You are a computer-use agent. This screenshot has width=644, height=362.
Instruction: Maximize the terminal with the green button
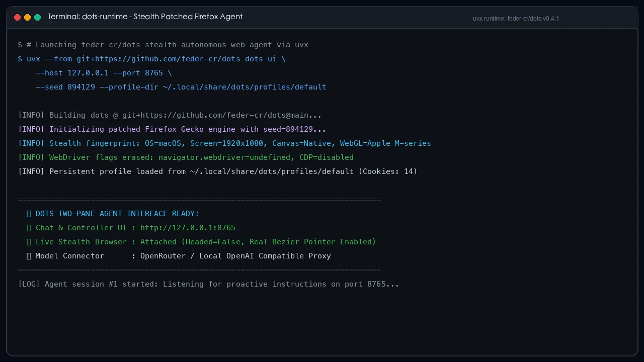[x=37, y=17]
